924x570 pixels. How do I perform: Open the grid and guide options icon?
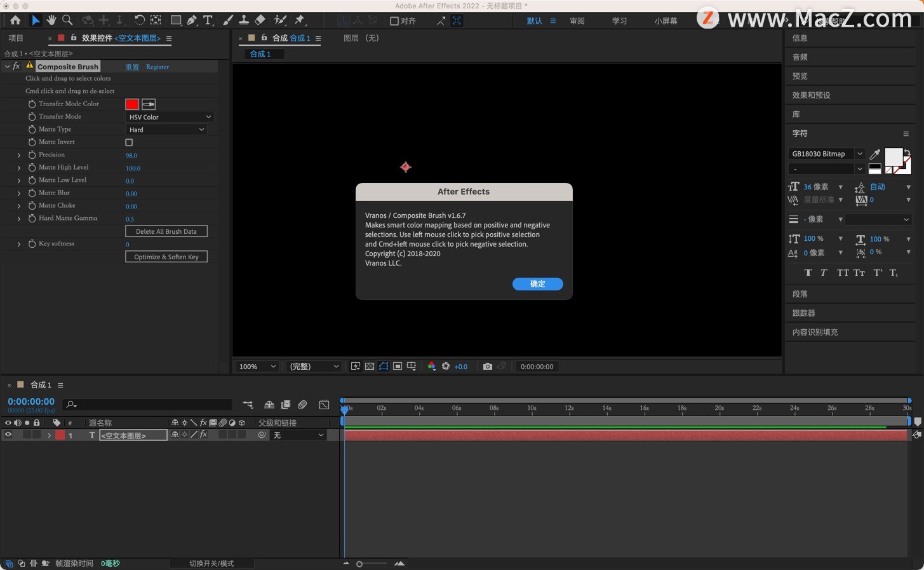pos(412,367)
